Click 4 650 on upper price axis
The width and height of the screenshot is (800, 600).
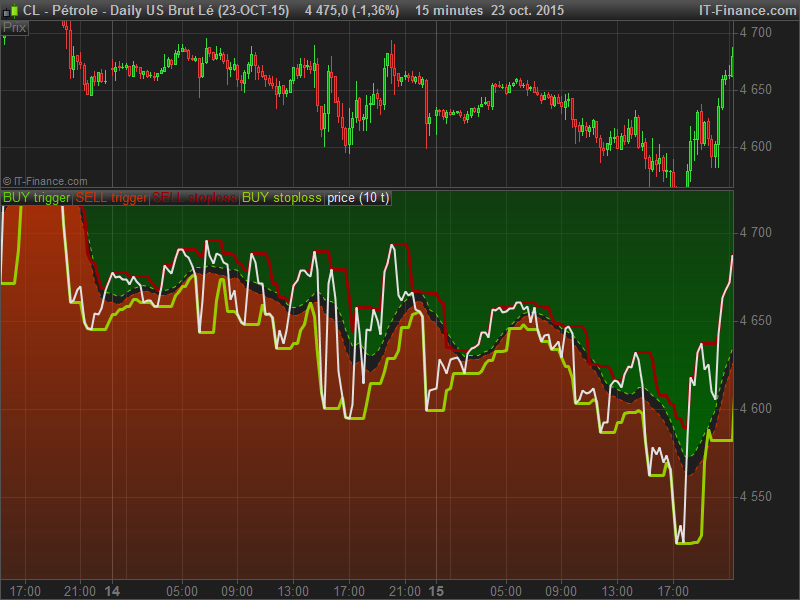756,90
